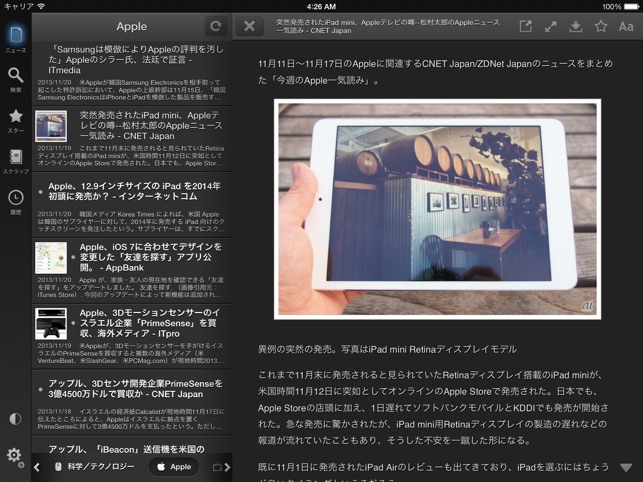Open the iBeacon 送信機 article

132,445
